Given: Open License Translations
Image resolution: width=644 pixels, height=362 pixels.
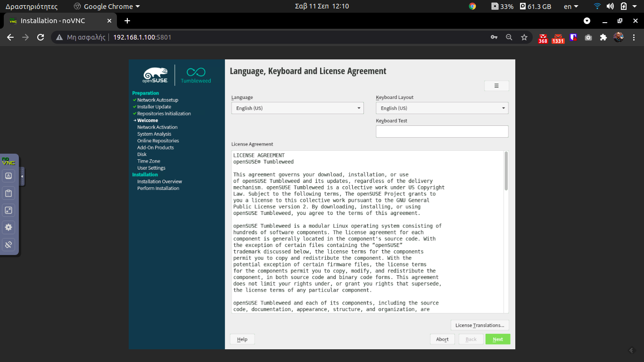Looking at the screenshot, I should pyautogui.click(x=479, y=325).
